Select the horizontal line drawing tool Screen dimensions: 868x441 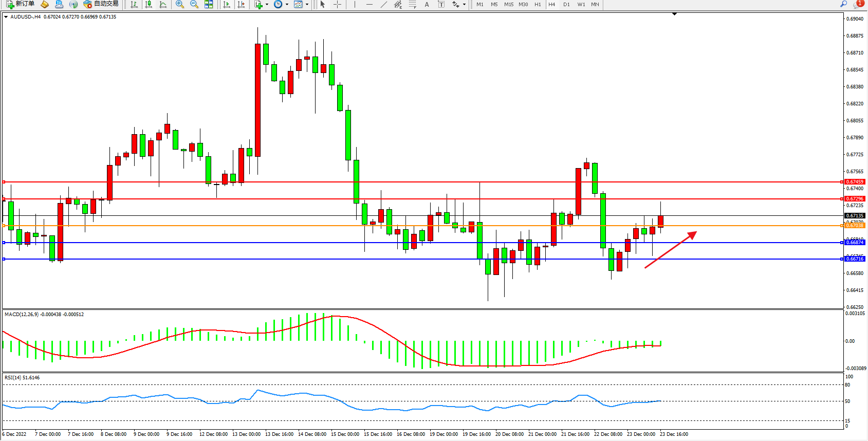tap(369, 5)
